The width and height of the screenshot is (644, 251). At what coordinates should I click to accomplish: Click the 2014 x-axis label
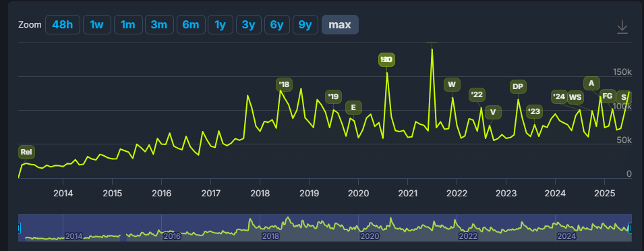(x=63, y=193)
